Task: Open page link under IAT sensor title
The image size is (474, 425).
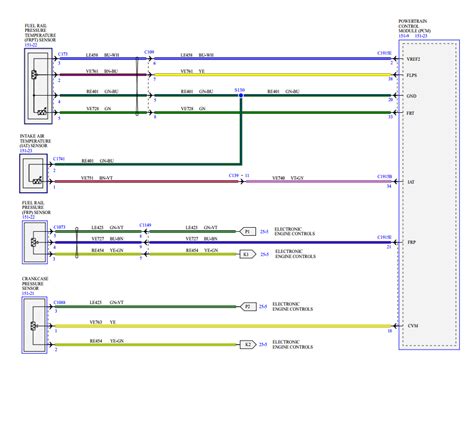Action: pos(26,150)
